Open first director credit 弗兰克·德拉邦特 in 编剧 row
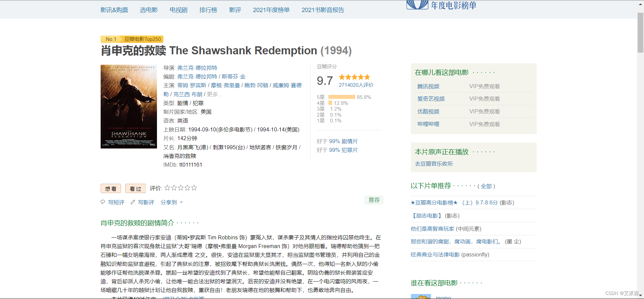This screenshot has width=644, height=299. (x=197, y=76)
